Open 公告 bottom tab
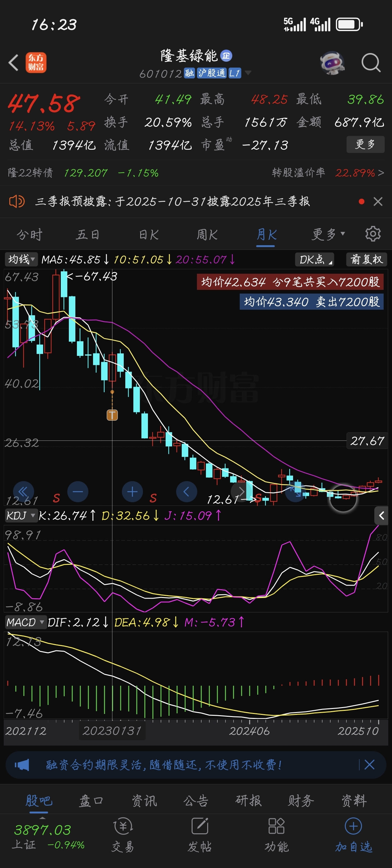Screen dimensions: 392x868 pyautogui.click(x=195, y=800)
